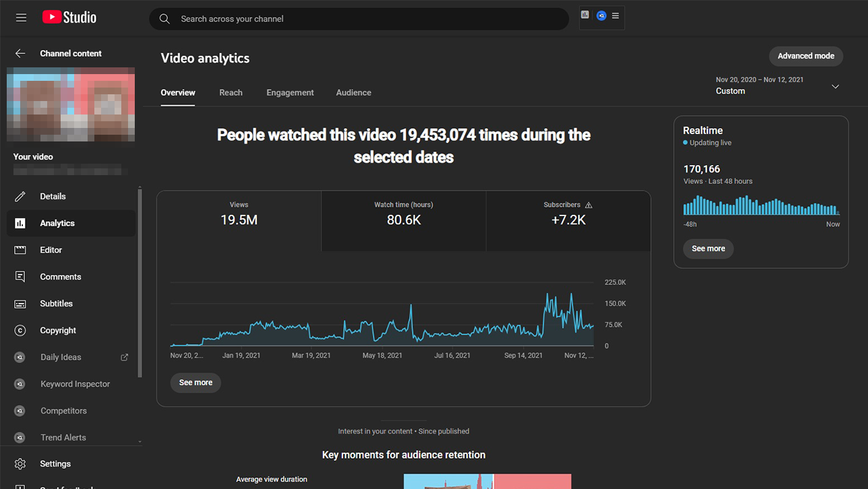Click the Competitors vidIQ icon
This screenshot has height=489, width=868.
click(20, 411)
